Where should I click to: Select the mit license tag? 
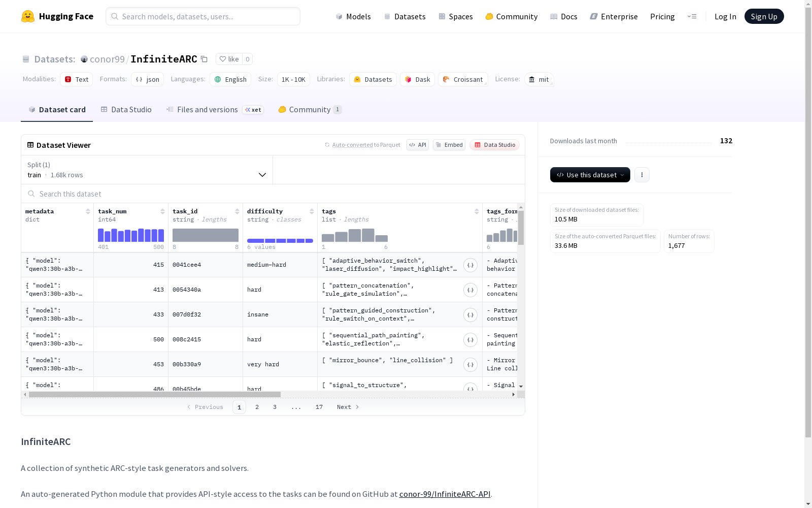coord(539,79)
